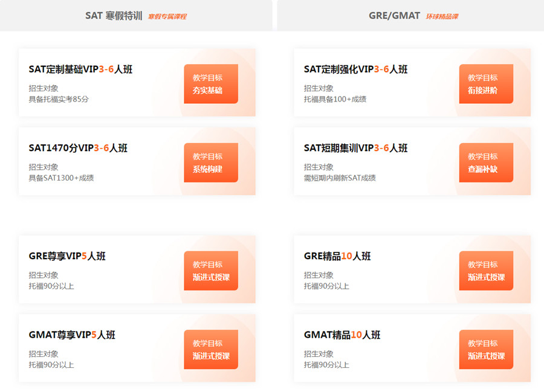This screenshot has height=392, width=544.
Task: Click the GMAT精品10人班 course title
Action: [342, 335]
